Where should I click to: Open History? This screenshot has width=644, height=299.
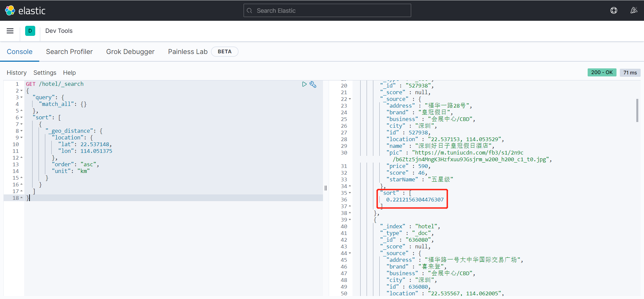(16, 73)
